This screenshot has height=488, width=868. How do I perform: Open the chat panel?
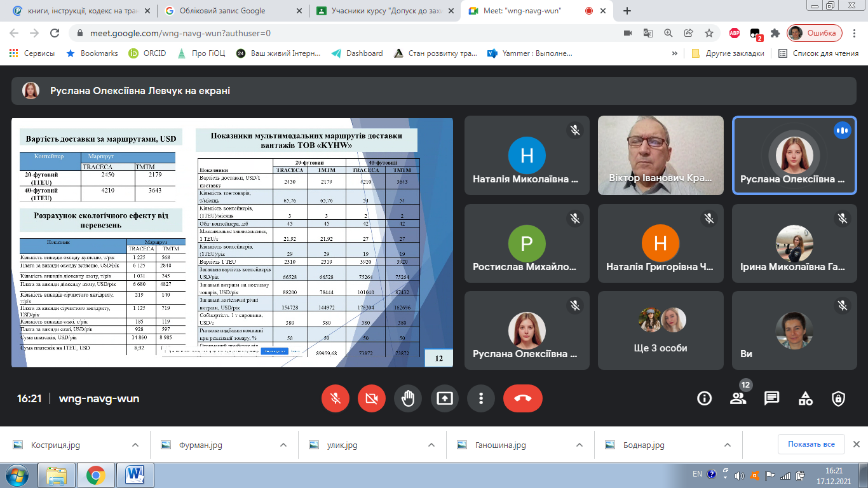[771, 398]
